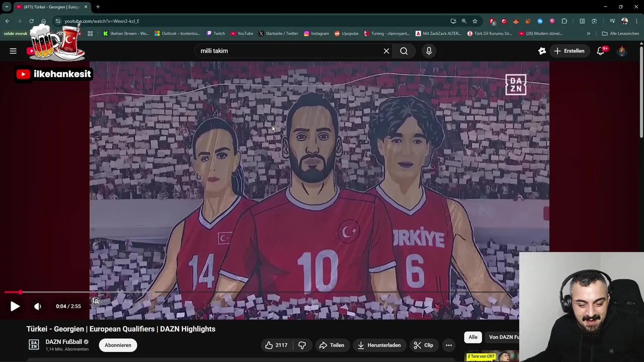
Task: Open 'Mit ZackZack ALTER...' bookmark
Action: tap(439, 34)
